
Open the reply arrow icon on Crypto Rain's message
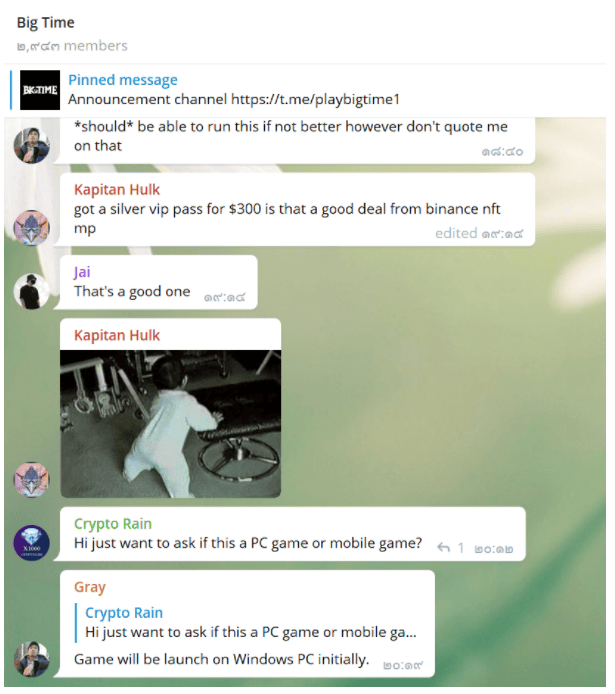pyautogui.click(x=443, y=548)
